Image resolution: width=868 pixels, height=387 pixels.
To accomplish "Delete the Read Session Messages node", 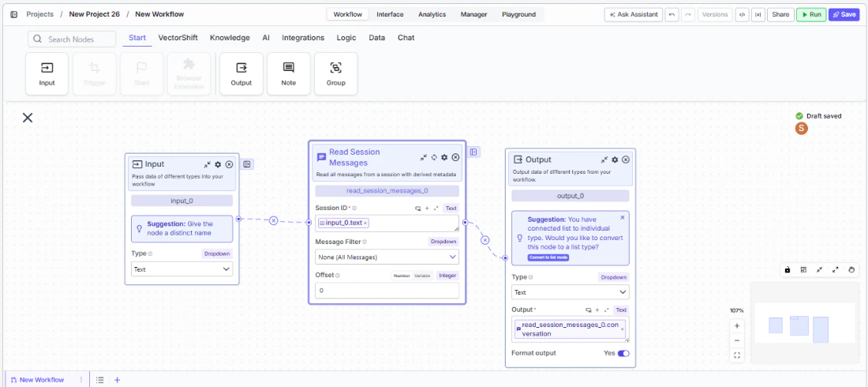I will [455, 157].
